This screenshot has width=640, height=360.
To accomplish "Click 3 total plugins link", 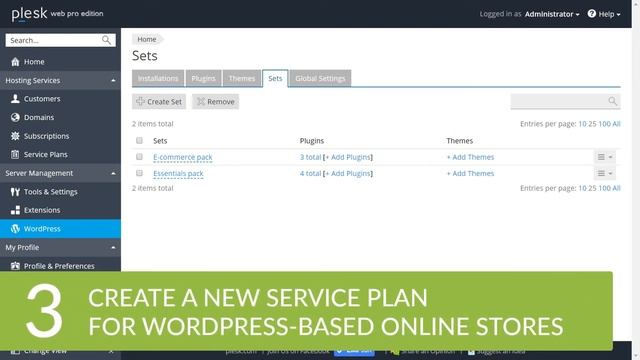I will click(x=311, y=157).
